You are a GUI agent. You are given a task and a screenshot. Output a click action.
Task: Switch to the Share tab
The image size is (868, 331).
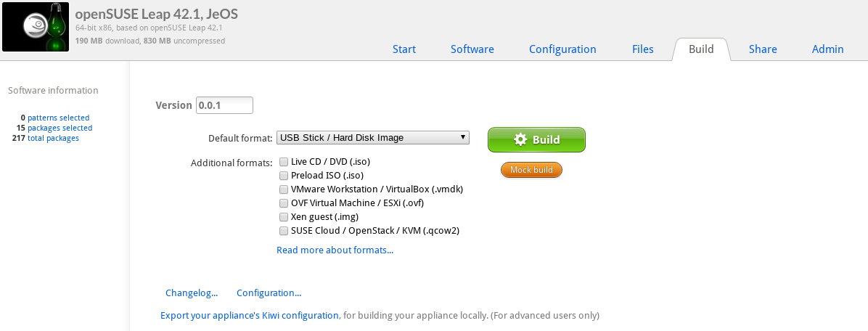pos(763,49)
